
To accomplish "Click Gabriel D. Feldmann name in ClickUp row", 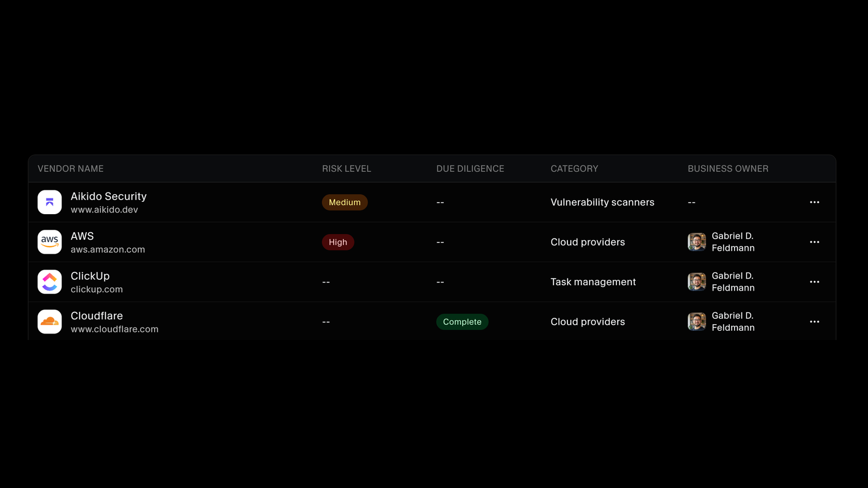I will pyautogui.click(x=733, y=282).
